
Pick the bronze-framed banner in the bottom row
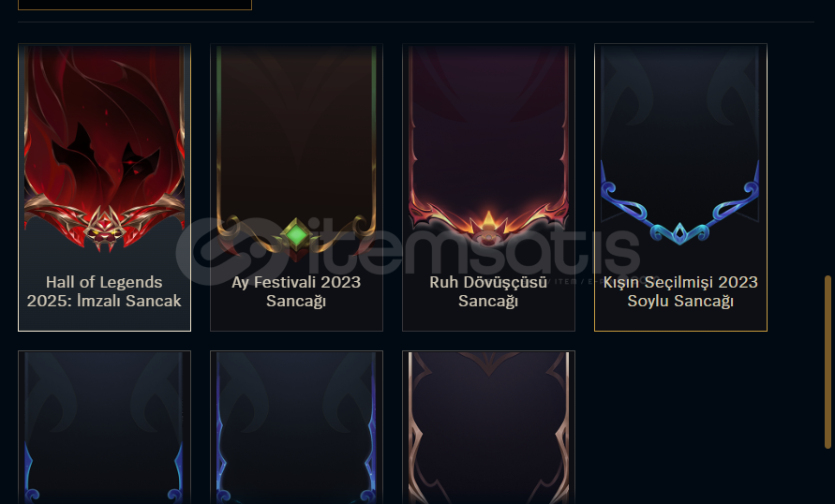pyautogui.click(x=488, y=427)
